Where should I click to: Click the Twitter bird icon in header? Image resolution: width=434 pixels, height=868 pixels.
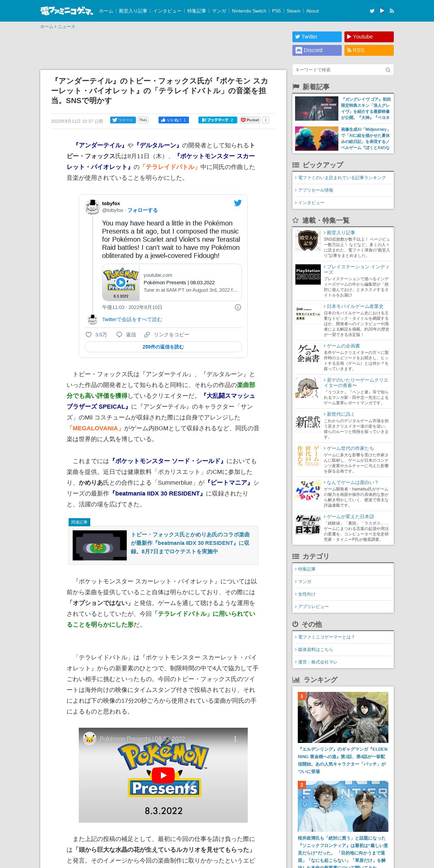point(372,11)
